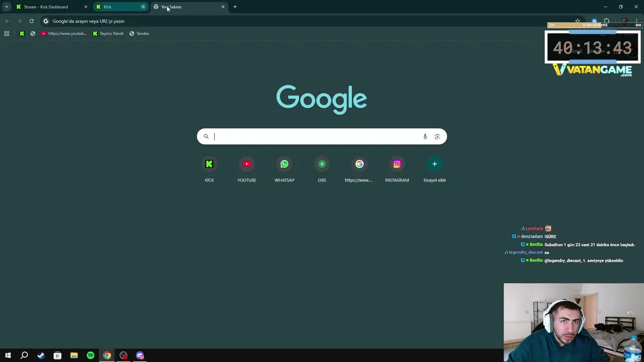The image size is (644, 362).
Task: Open the KICK shortcut tile
Action: [x=209, y=170]
